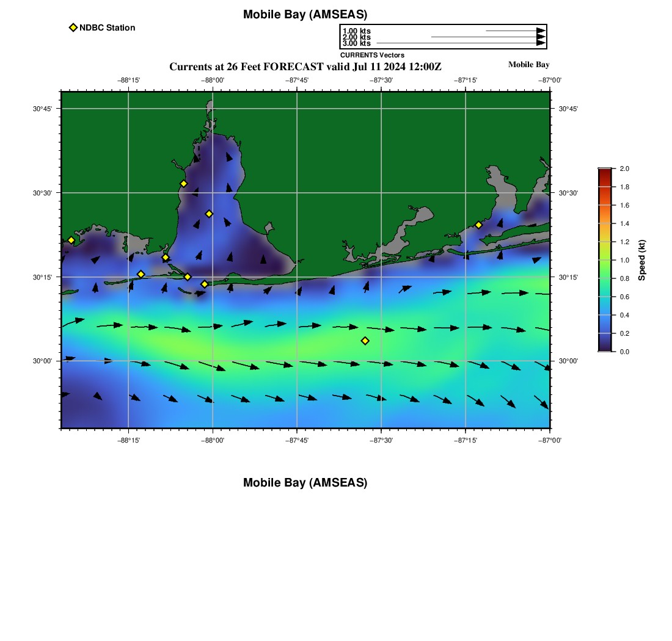The width and height of the screenshot is (672, 641).
Task: Click the 30°45' latitude label on left axis
Action: click(42, 109)
